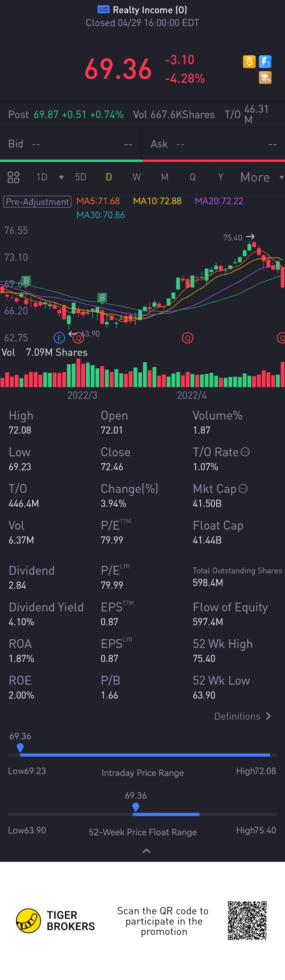
Task: Tap the Ask quote panel
Action: [213, 144]
